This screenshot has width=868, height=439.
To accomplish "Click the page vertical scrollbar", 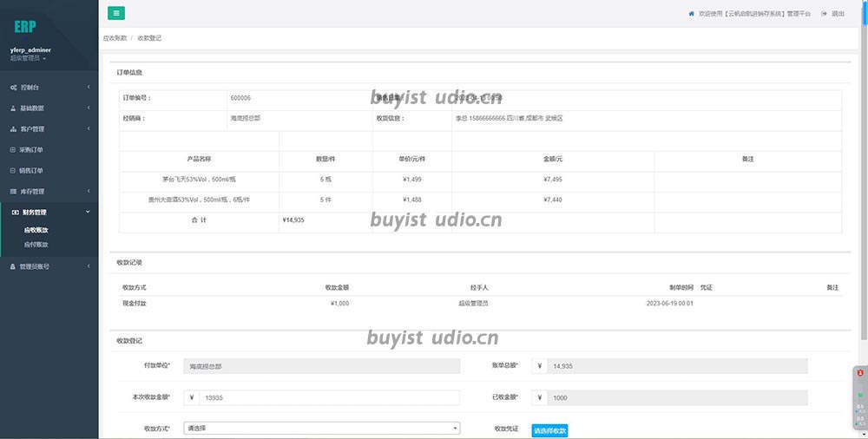I will tap(862, 217).
